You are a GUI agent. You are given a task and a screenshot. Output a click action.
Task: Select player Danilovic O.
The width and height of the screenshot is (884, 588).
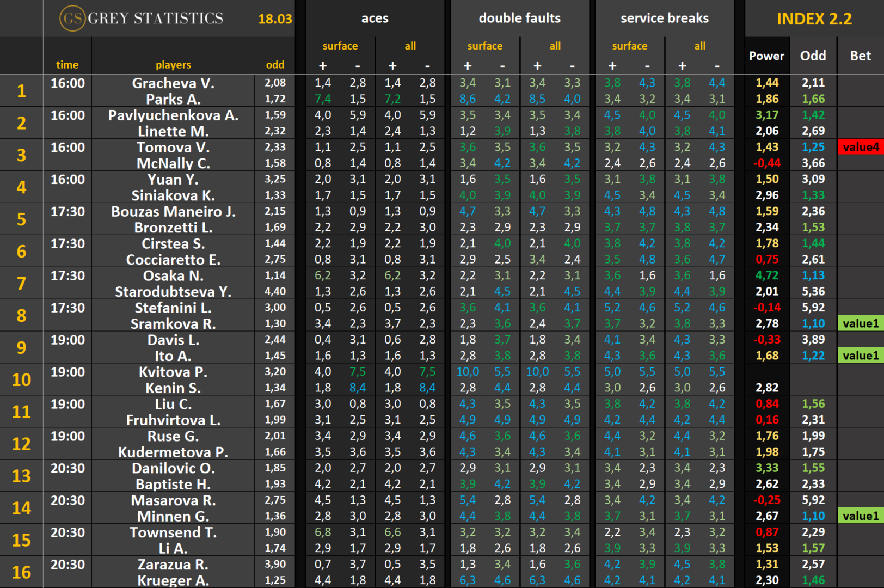click(173, 469)
